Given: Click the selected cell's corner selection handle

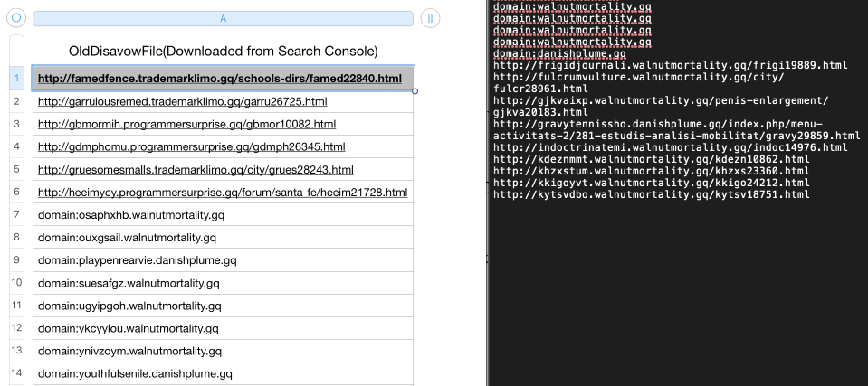Looking at the screenshot, I should pyautogui.click(x=415, y=90).
